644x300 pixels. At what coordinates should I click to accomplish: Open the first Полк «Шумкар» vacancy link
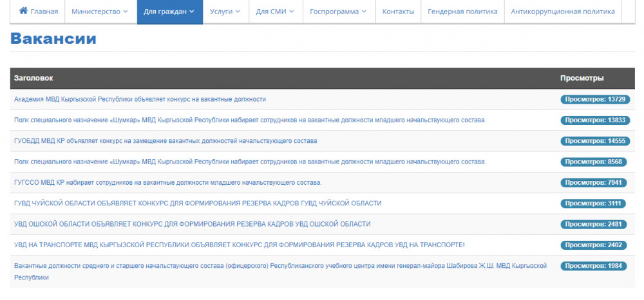(x=250, y=120)
